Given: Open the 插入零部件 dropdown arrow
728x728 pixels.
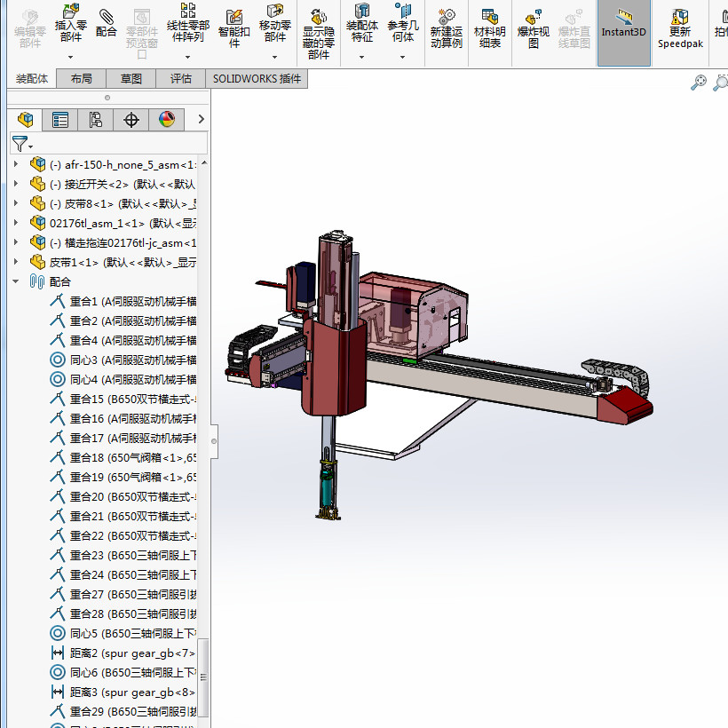Looking at the screenshot, I should tap(70, 58).
